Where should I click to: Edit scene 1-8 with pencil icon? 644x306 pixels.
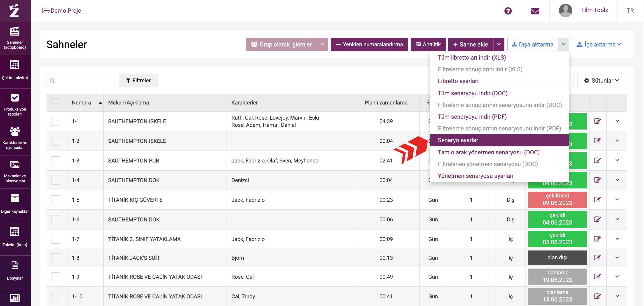click(x=597, y=257)
